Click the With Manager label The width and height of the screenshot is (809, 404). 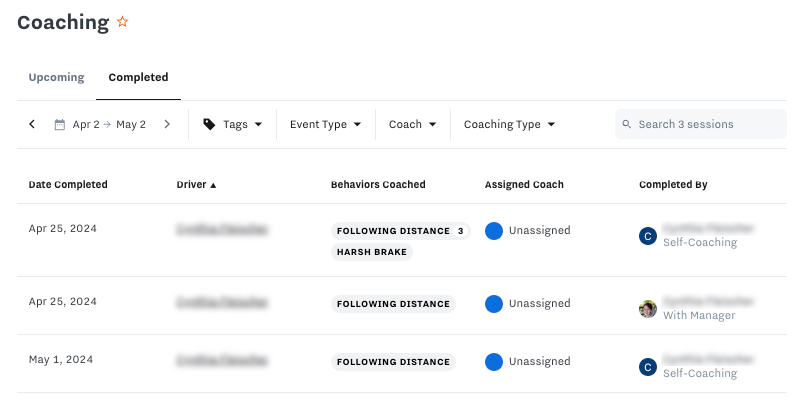[699, 315]
